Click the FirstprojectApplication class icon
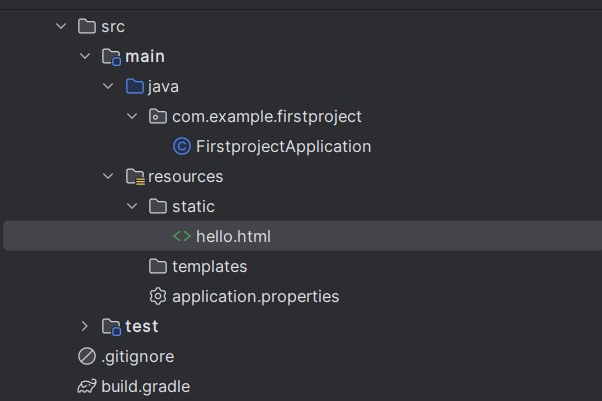This screenshot has height=401, width=602. [x=182, y=147]
